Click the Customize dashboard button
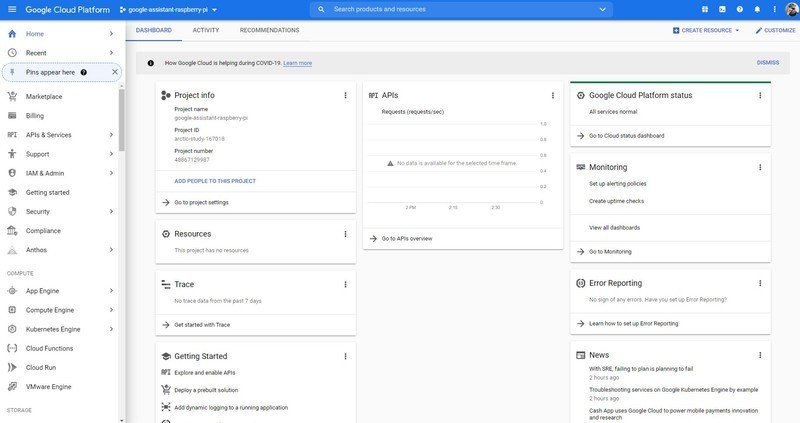Viewport: 800px width, 423px height. click(x=775, y=30)
